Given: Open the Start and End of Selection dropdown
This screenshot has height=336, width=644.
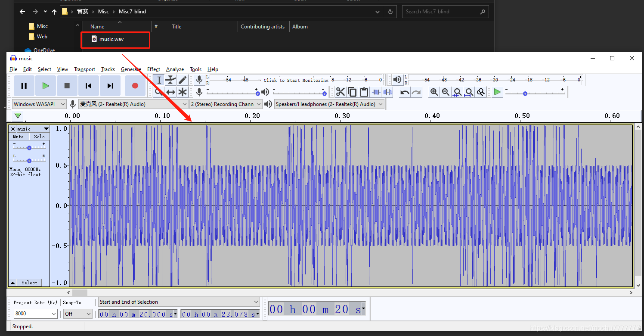Looking at the screenshot, I should point(179,302).
